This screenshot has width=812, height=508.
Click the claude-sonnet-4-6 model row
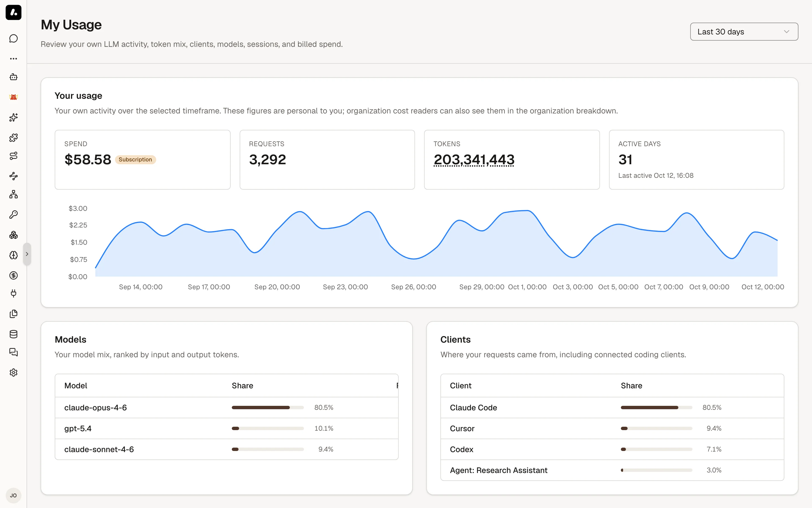pyautogui.click(x=227, y=449)
